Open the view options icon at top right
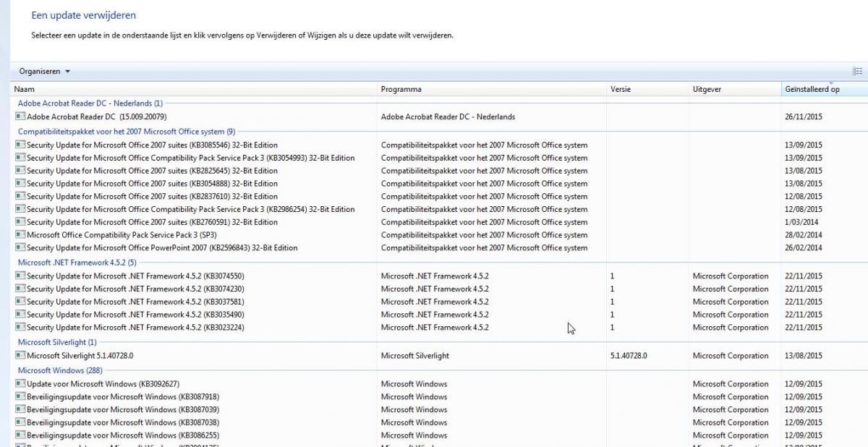 (857, 72)
